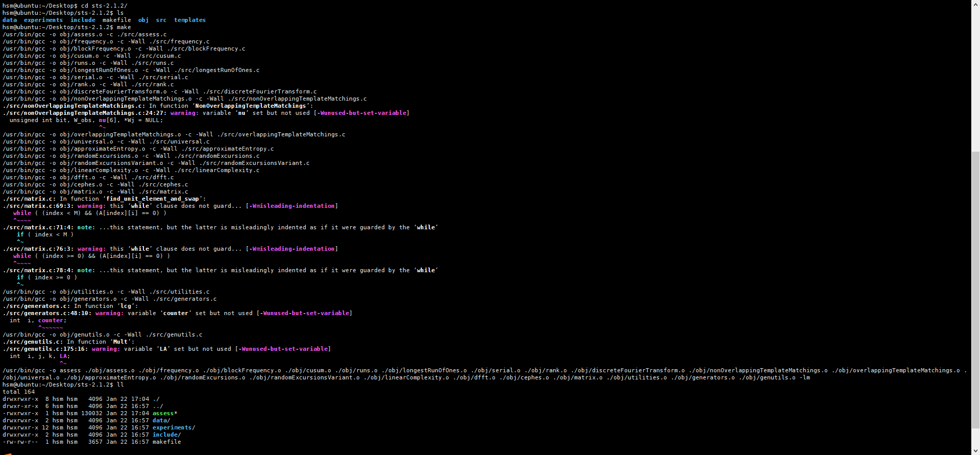Click './src/nonOverlappingTemplateMatchings.c:24:27:' location text
This screenshot has width=980, height=455.
point(85,113)
